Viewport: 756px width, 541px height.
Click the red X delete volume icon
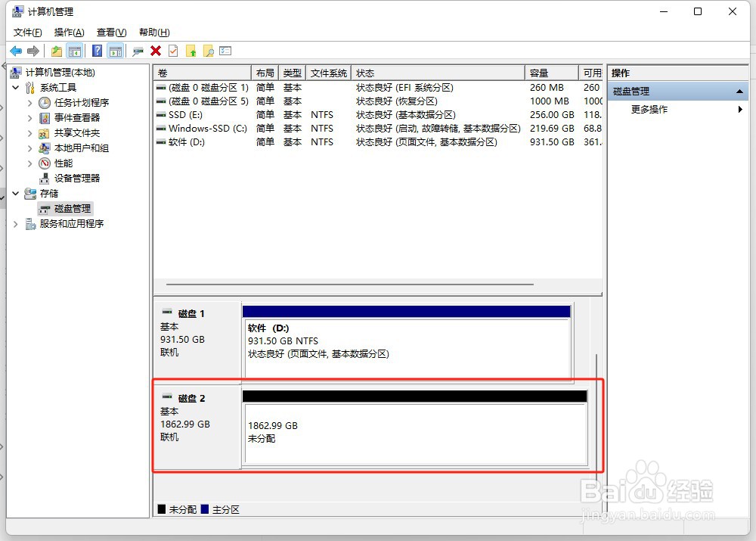(155, 51)
